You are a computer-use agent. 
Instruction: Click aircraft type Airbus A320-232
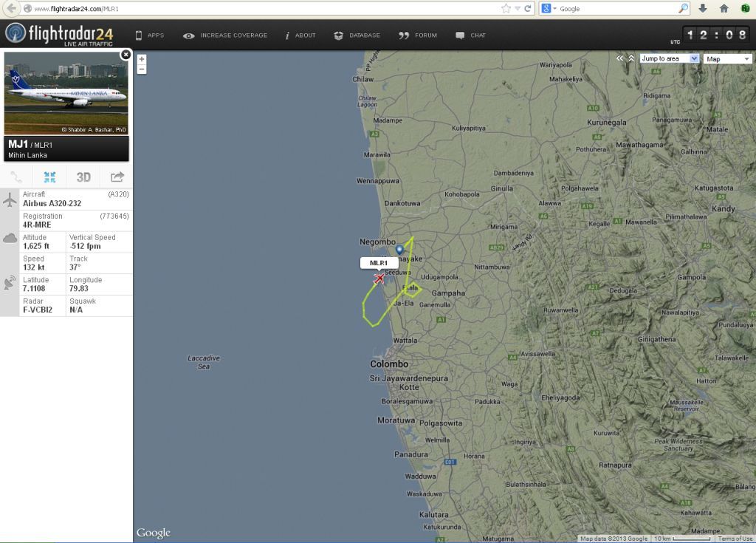tap(52, 204)
